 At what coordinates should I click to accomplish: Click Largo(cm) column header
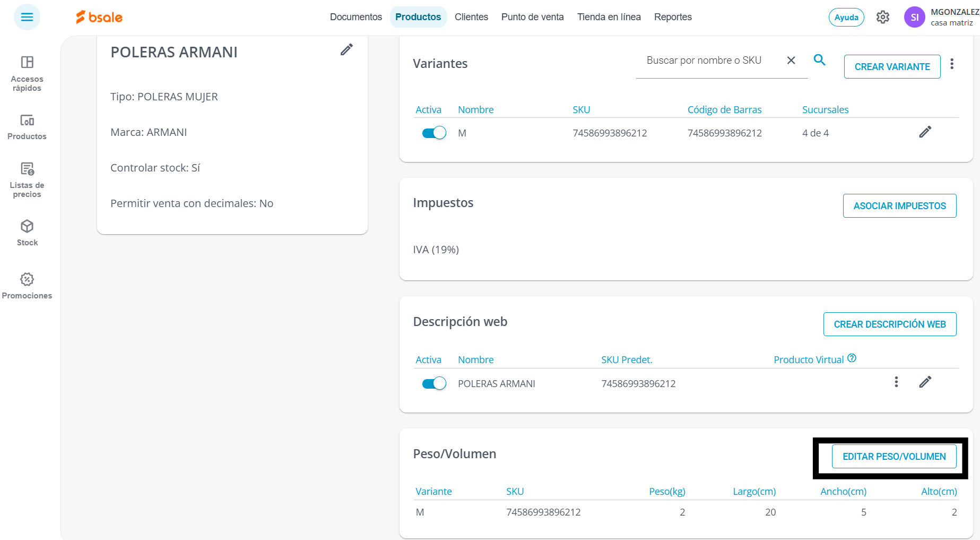click(x=754, y=492)
